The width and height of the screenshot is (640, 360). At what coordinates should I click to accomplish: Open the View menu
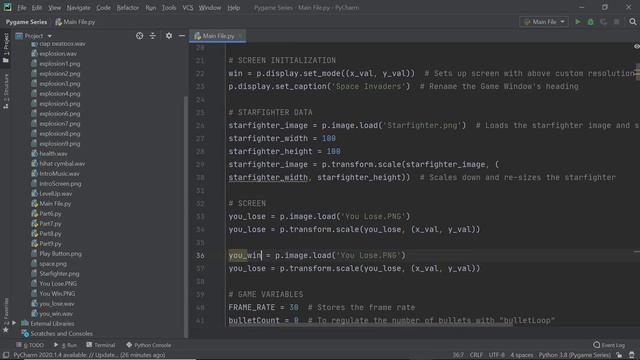point(54,8)
